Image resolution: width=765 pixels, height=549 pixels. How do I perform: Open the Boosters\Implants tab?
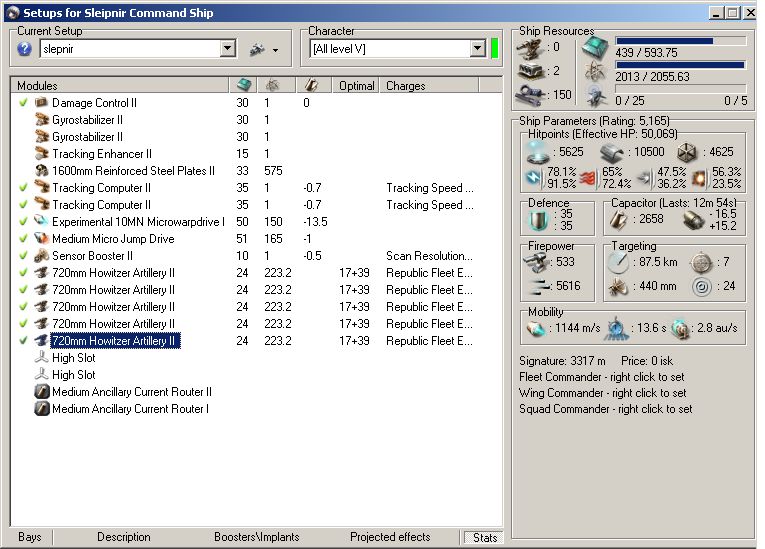click(x=257, y=537)
